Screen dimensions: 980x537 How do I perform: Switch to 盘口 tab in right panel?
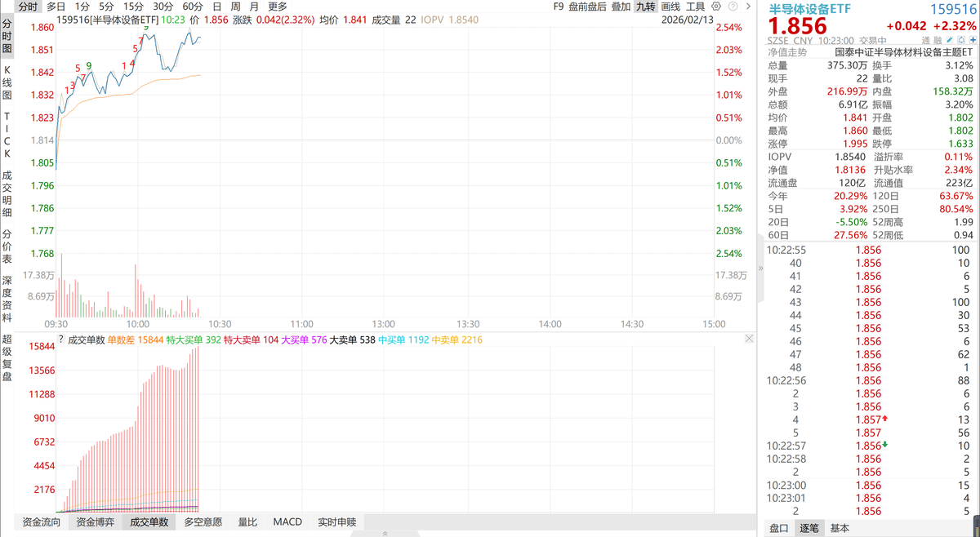(780, 528)
